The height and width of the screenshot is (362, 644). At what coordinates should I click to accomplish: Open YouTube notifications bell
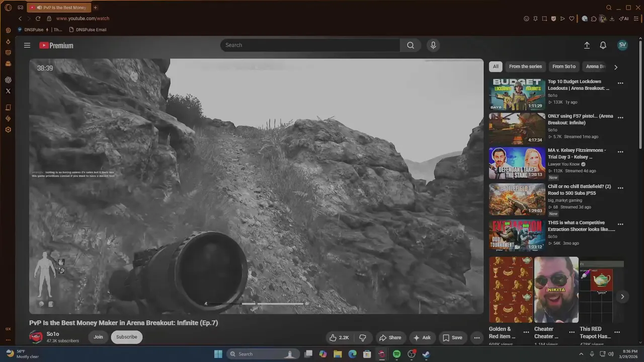pyautogui.click(x=603, y=45)
